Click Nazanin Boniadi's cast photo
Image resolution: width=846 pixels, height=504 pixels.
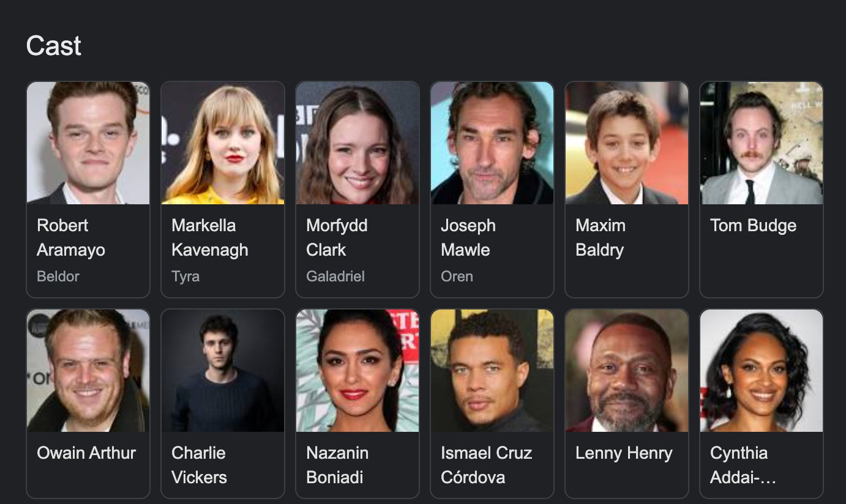(357, 371)
